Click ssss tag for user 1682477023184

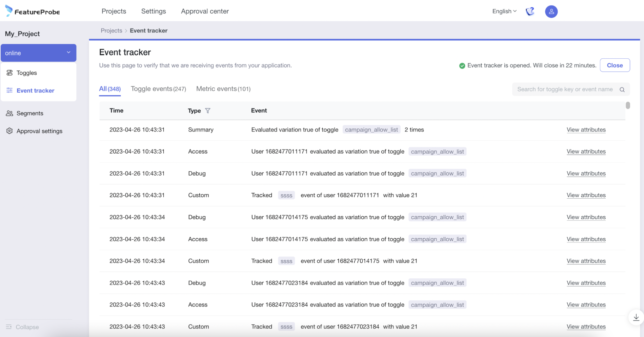tap(286, 327)
